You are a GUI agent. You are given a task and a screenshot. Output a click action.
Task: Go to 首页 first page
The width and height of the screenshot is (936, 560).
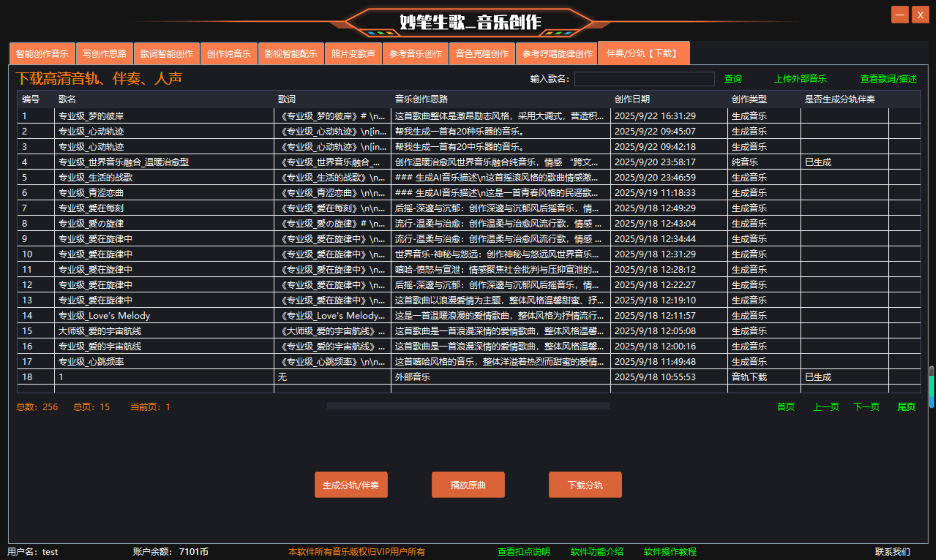(x=785, y=407)
